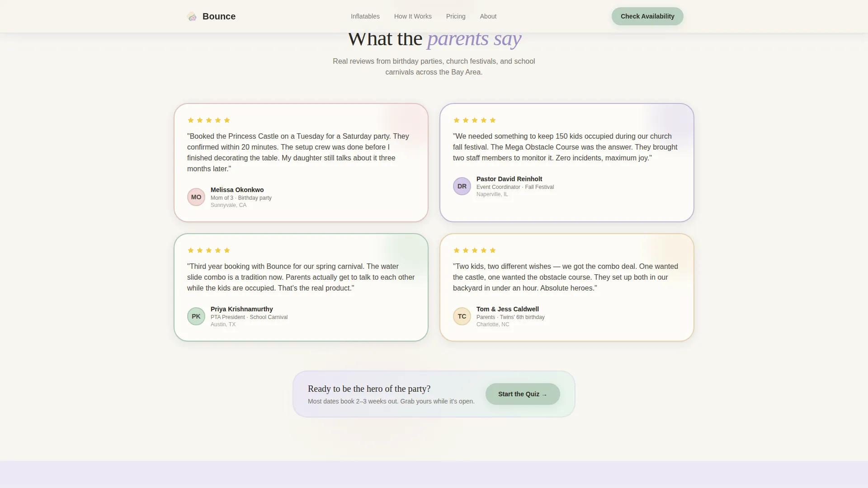Click the MO avatar for Melissa Okonkwo
Screen dimensions: 868x488
tap(196, 197)
